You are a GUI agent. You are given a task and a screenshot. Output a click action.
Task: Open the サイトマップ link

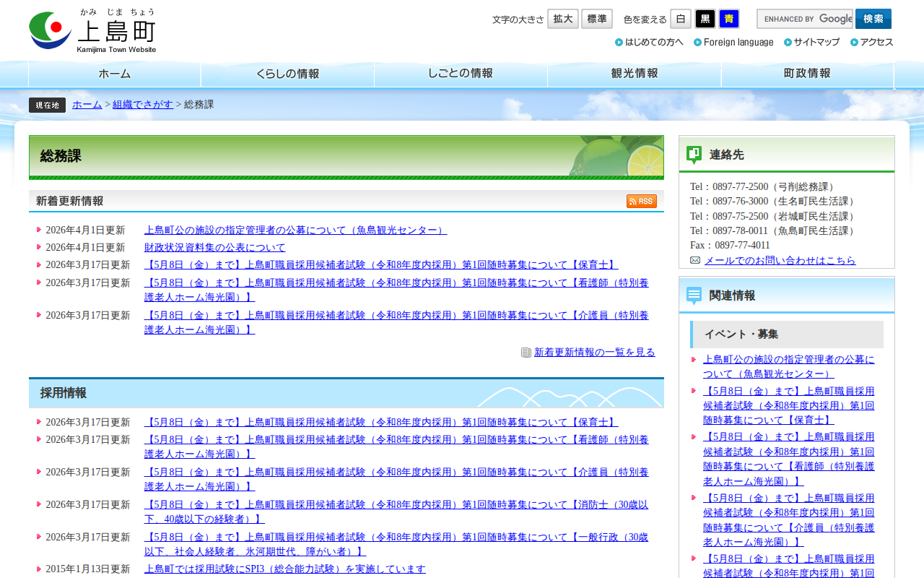coord(811,42)
